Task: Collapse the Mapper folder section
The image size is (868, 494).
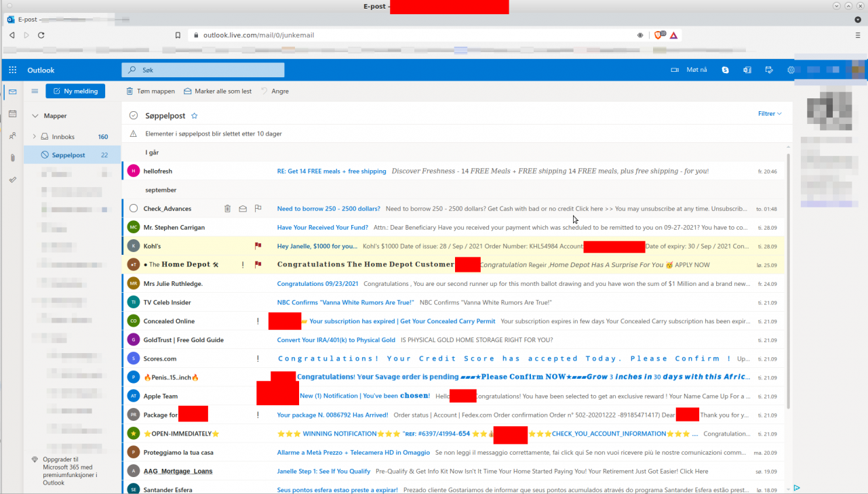Action: [35, 115]
